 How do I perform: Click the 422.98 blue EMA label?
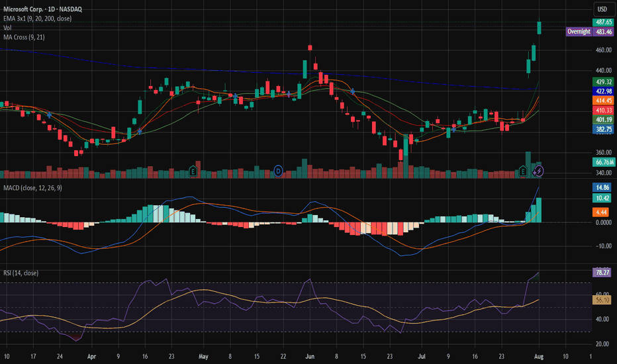604,91
